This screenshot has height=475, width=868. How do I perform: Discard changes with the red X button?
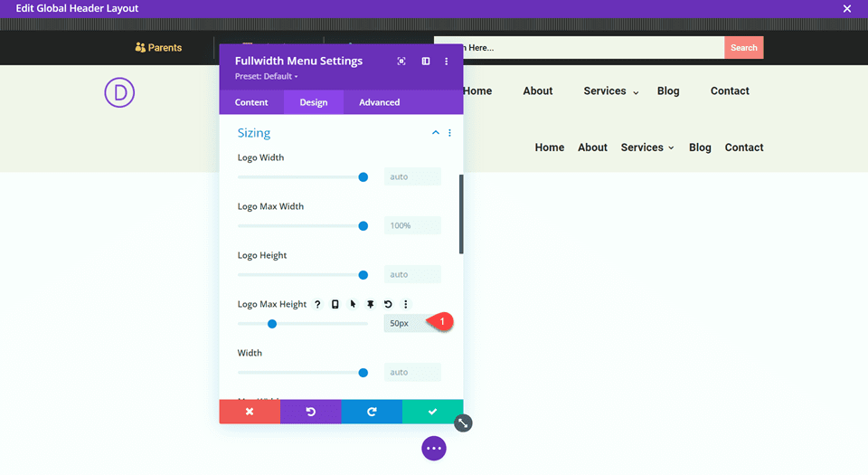tap(250, 412)
